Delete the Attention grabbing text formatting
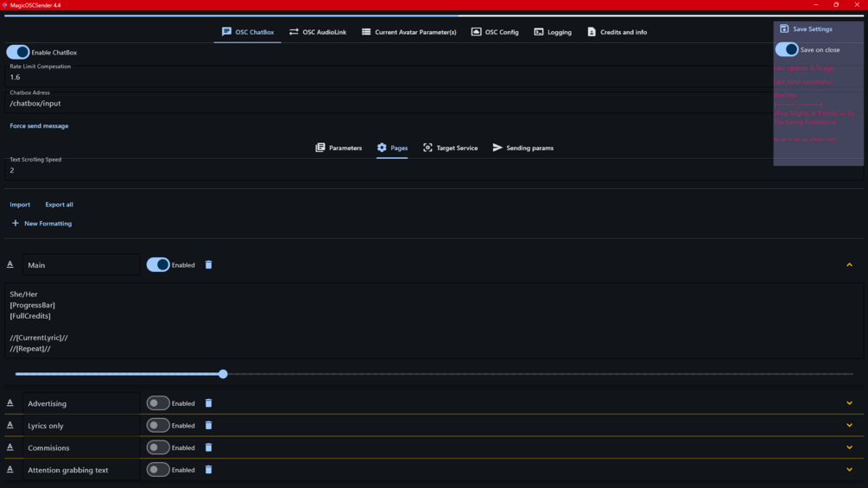Viewport: 868px width, 488px height. pyautogui.click(x=209, y=469)
